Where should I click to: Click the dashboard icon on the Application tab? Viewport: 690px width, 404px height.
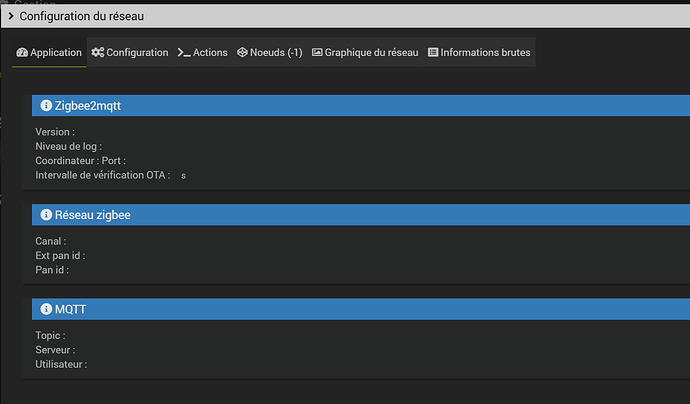(x=22, y=53)
